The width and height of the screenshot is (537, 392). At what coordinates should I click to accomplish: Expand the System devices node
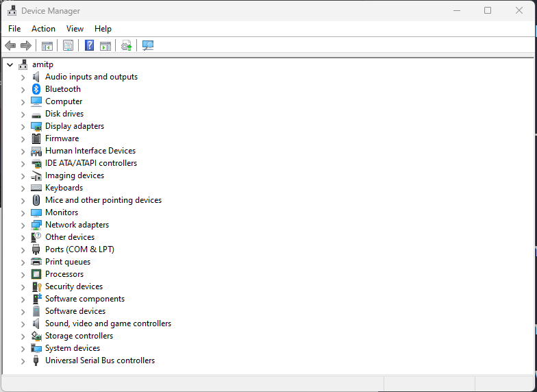[x=23, y=349]
